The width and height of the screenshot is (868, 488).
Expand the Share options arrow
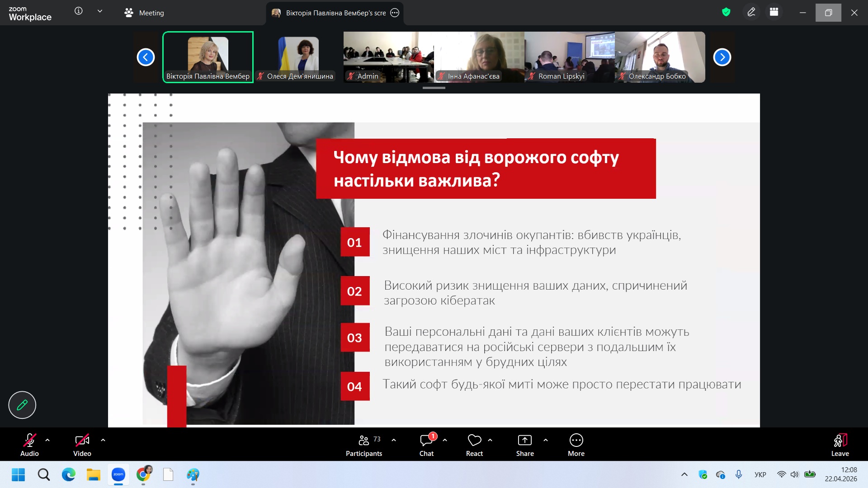[546, 440]
